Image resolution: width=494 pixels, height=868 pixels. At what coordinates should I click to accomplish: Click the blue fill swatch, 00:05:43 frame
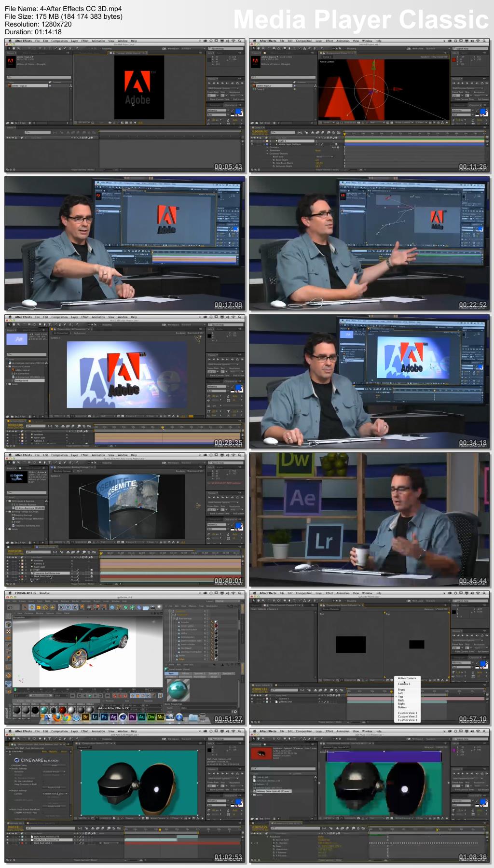coord(238,112)
